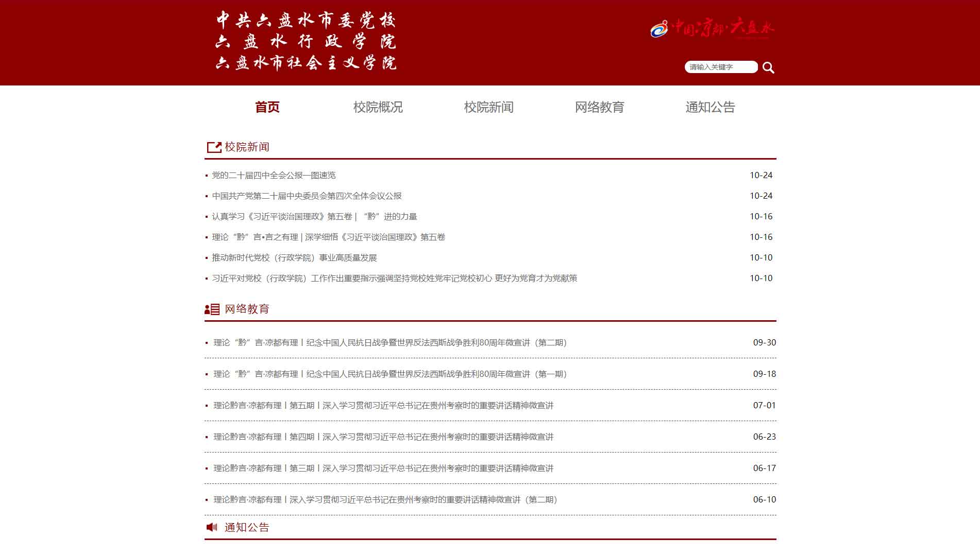Open article 推动新时代党校（行政学院）事业高质量发展
Screen dimensions: 980x556
pos(294,257)
